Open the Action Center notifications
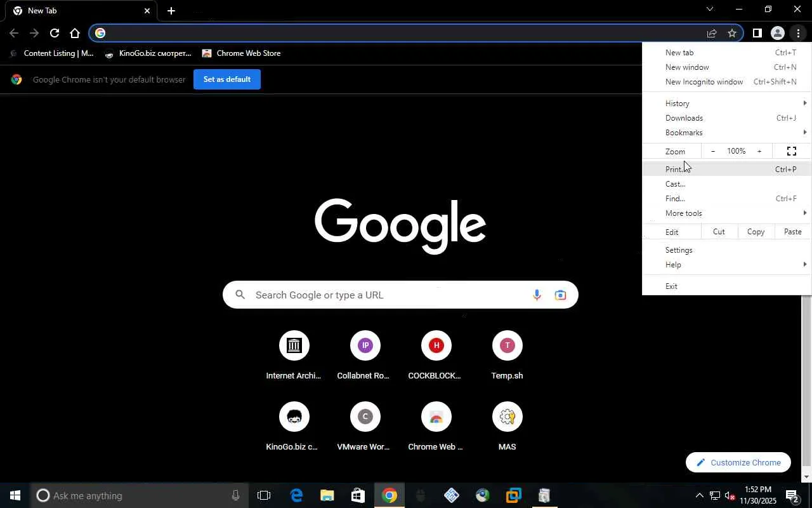The height and width of the screenshot is (508, 812). tap(792, 495)
